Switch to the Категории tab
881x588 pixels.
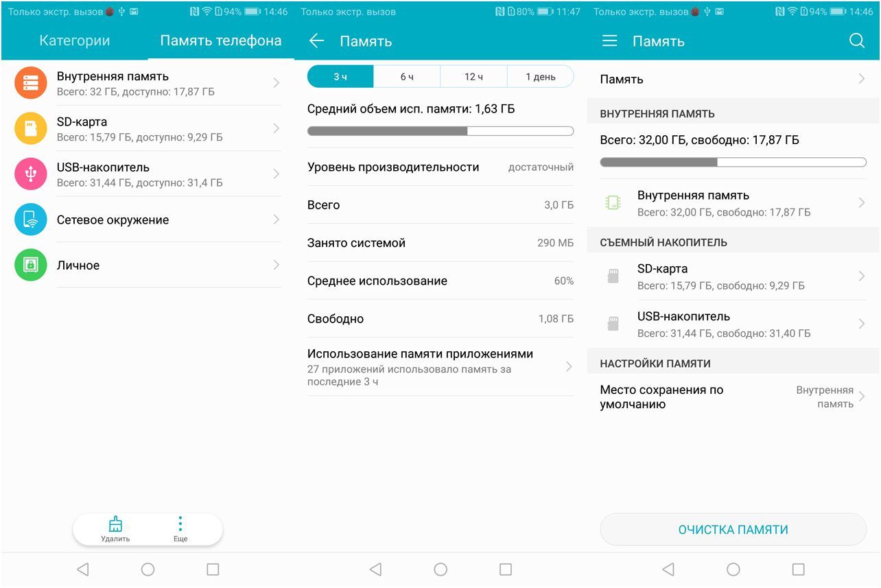tap(74, 41)
